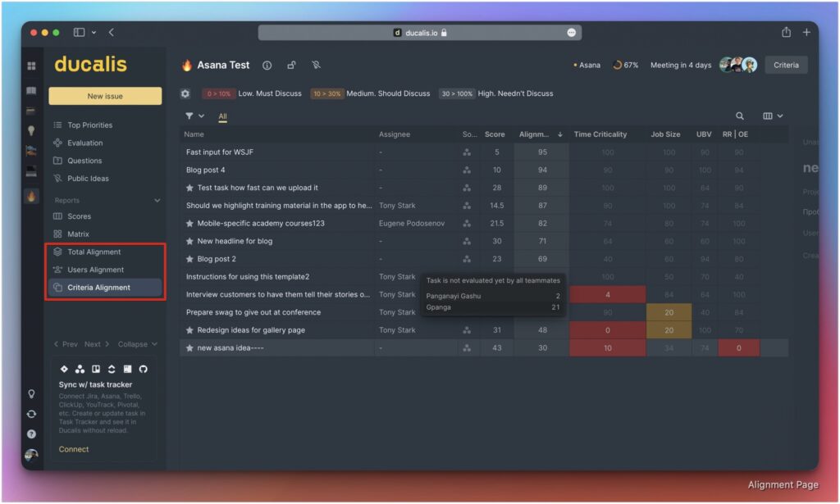This screenshot has height=504, width=840.
Task: Click the ducalis logo
Action: tap(90, 64)
